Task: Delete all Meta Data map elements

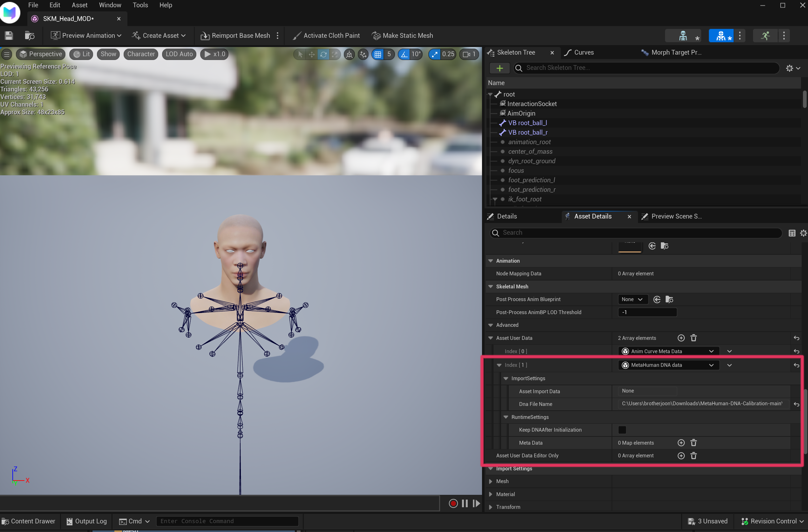Action: pyautogui.click(x=694, y=443)
